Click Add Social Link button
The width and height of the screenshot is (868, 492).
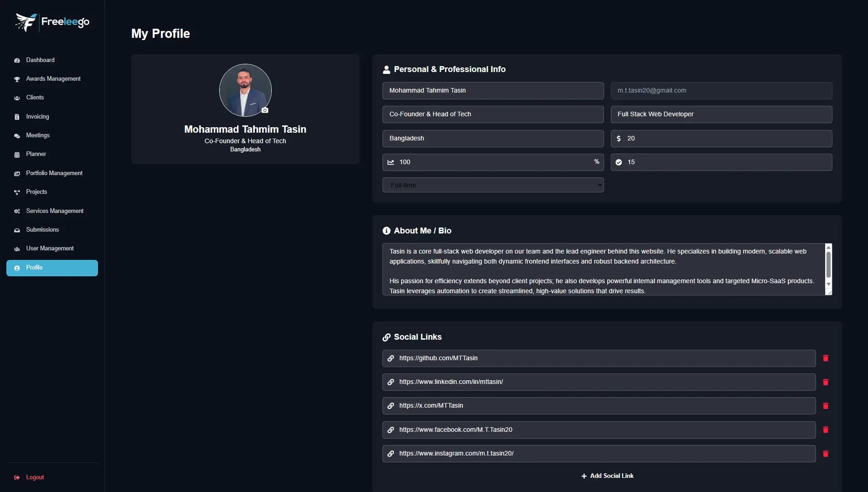tap(607, 476)
